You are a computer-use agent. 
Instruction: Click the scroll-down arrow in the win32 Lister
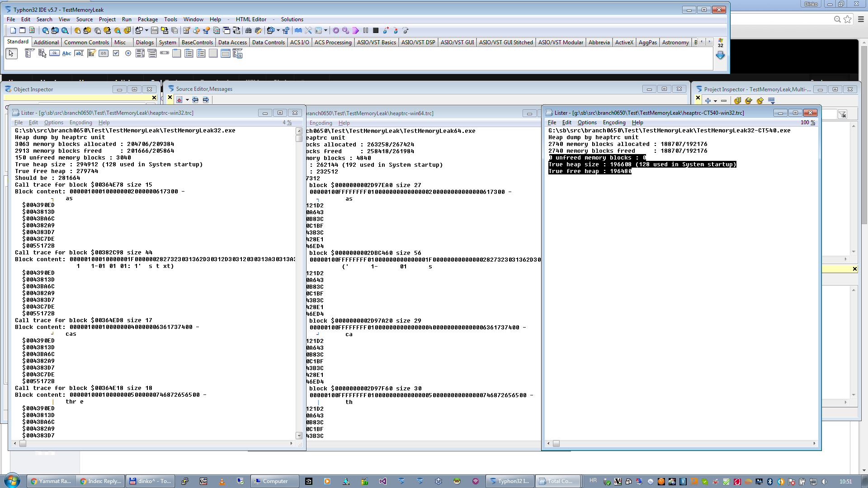tap(299, 436)
